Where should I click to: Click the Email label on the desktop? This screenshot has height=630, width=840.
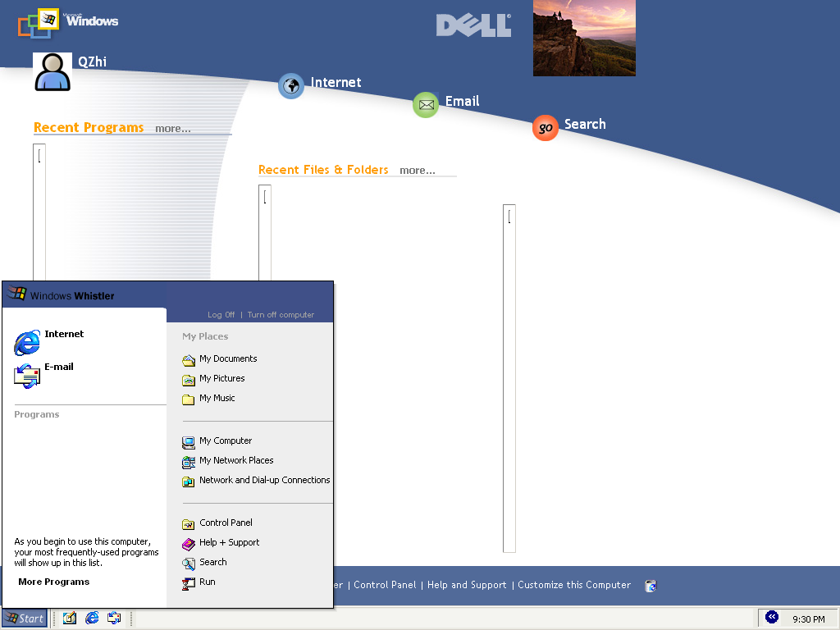click(x=463, y=101)
